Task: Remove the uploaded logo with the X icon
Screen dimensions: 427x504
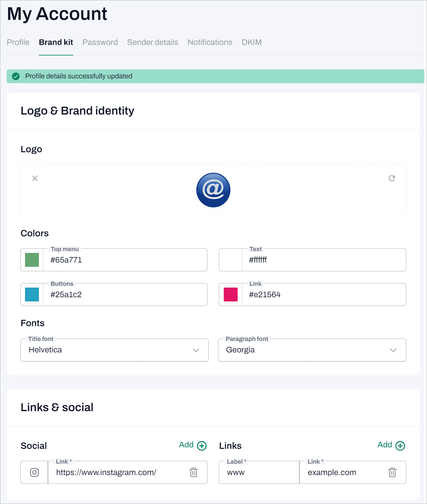Action: point(35,178)
